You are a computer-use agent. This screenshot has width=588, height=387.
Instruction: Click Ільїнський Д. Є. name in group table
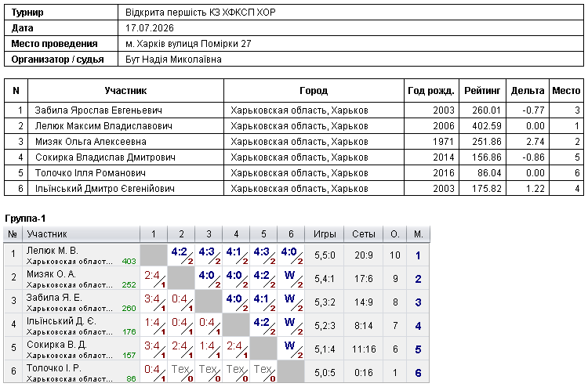(61, 321)
